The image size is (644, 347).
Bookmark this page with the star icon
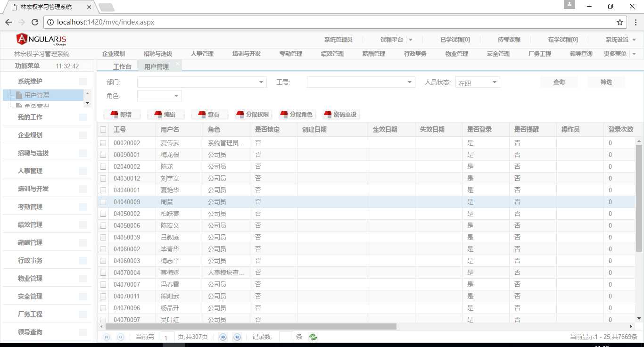620,22
